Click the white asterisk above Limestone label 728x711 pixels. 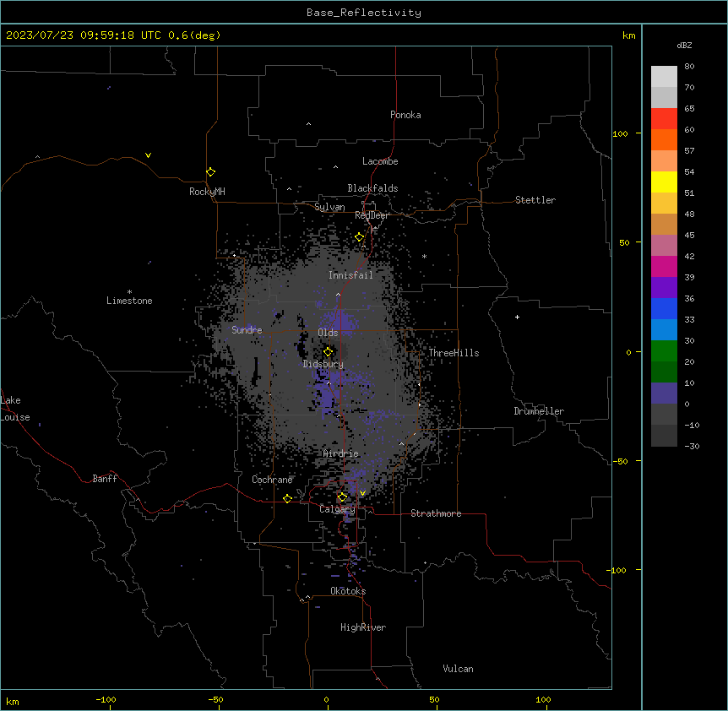(129, 291)
